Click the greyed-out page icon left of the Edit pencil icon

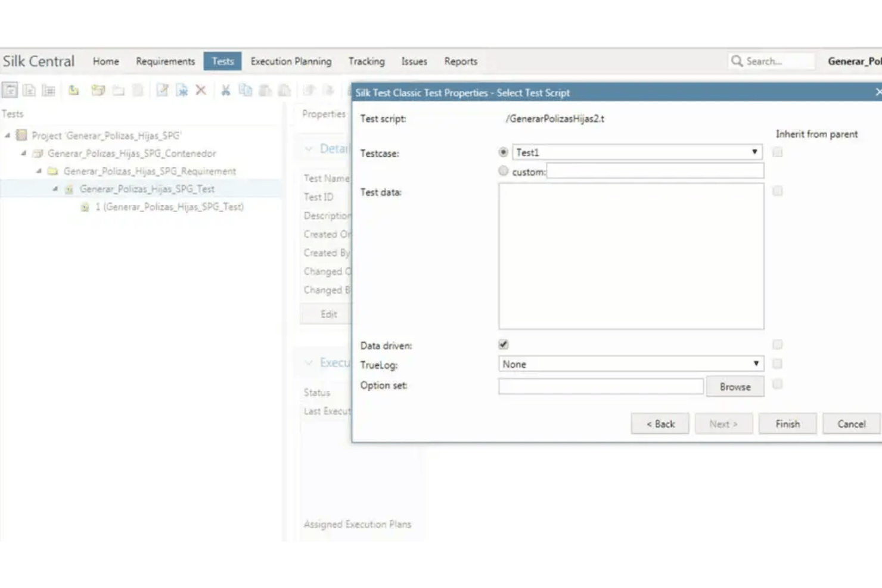coord(138,90)
